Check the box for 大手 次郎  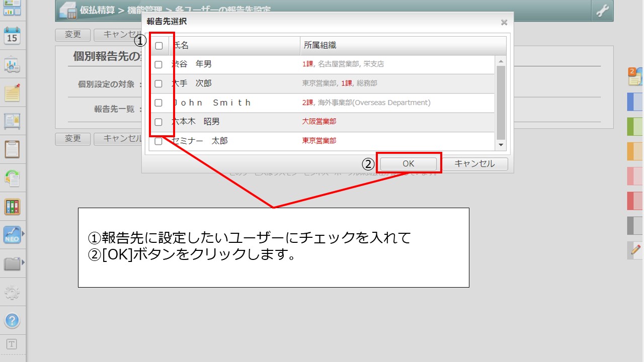[x=158, y=83]
